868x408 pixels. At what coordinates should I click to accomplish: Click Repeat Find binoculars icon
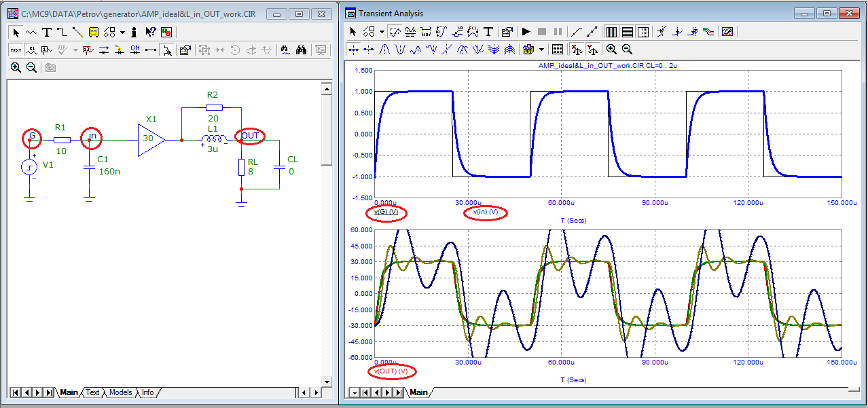301,50
